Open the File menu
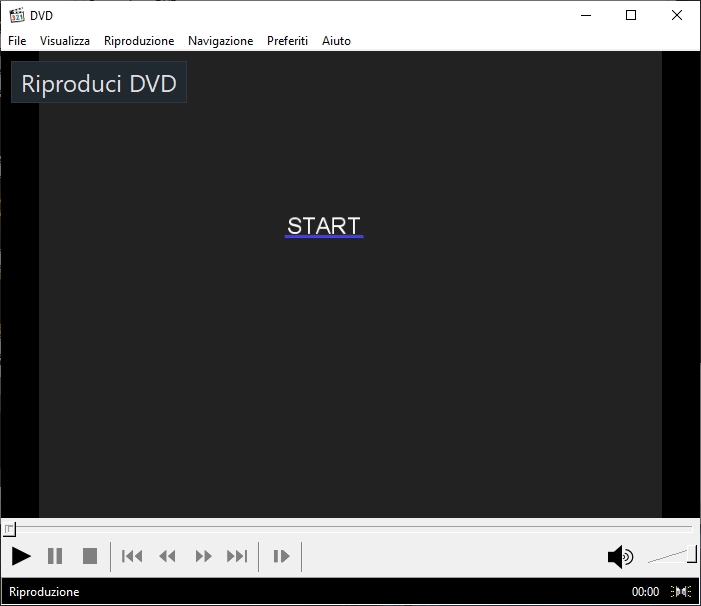701x606 pixels. [x=17, y=41]
